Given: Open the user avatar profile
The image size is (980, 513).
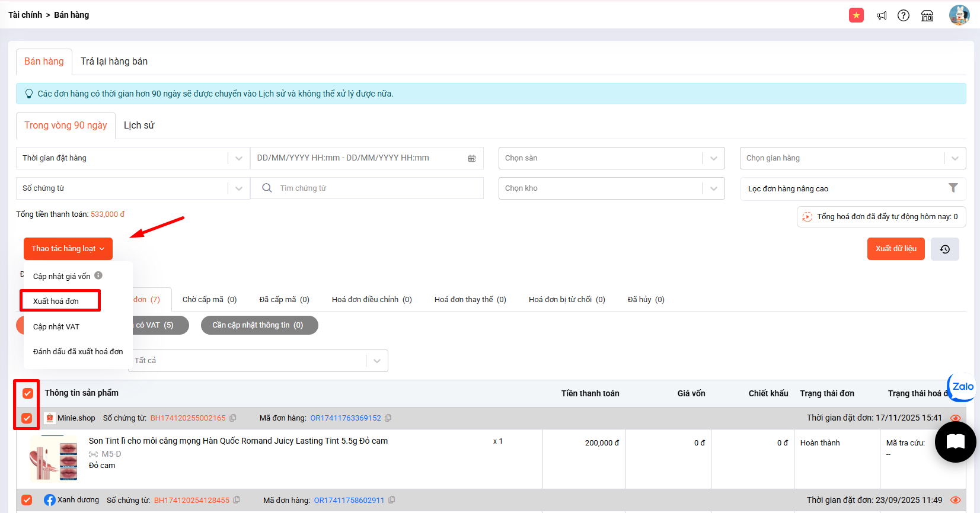Looking at the screenshot, I should (959, 15).
